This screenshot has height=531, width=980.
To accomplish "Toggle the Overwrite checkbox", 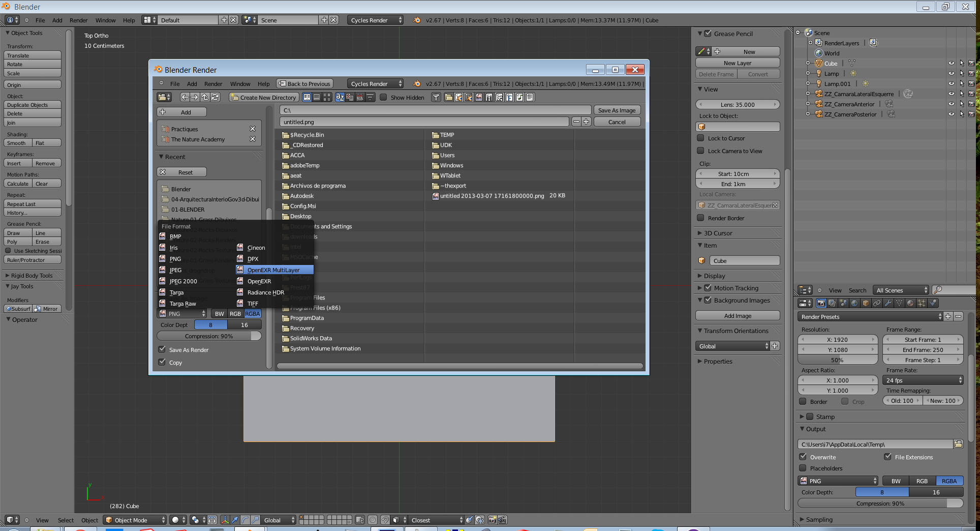I will 803,457.
